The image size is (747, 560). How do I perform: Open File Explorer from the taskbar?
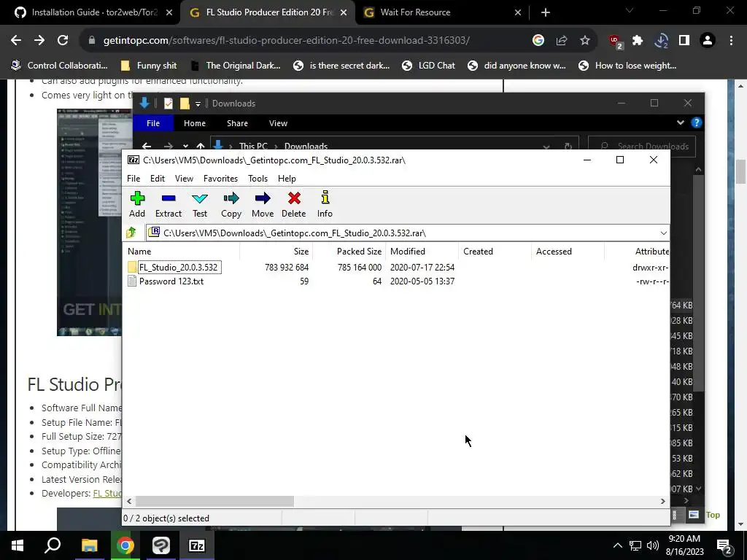(89, 545)
